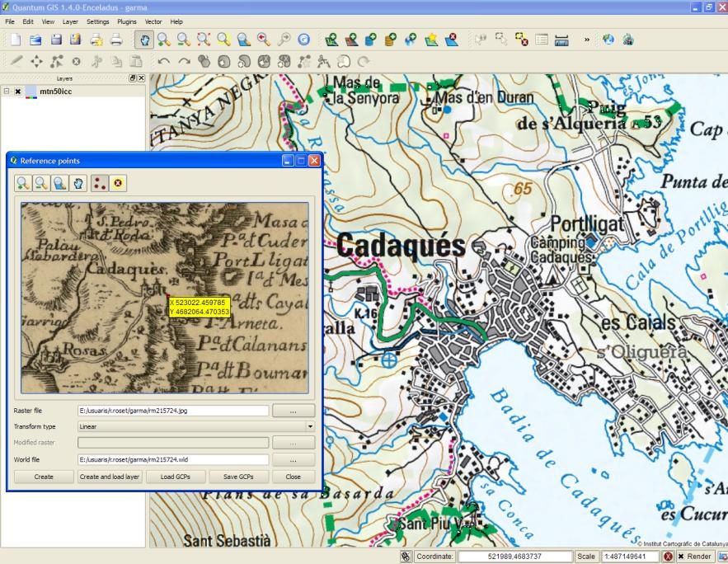The width and height of the screenshot is (728, 564).
Task: Click Zoom to Layer in Reference points dialog
Action: 60,183
